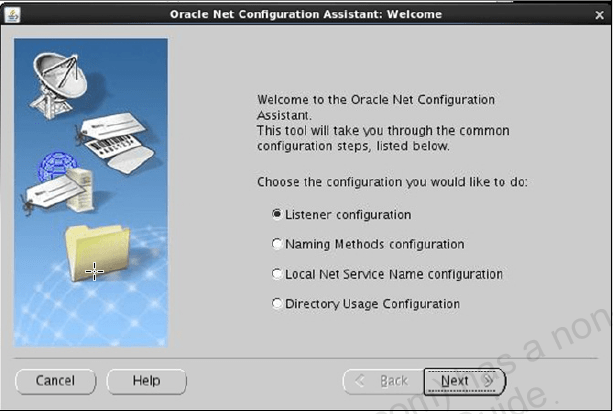This screenshot has height=414, width=613.
Task: Select Listener configuration radio button
Action: pyautogui.click(x=277, y=214)
